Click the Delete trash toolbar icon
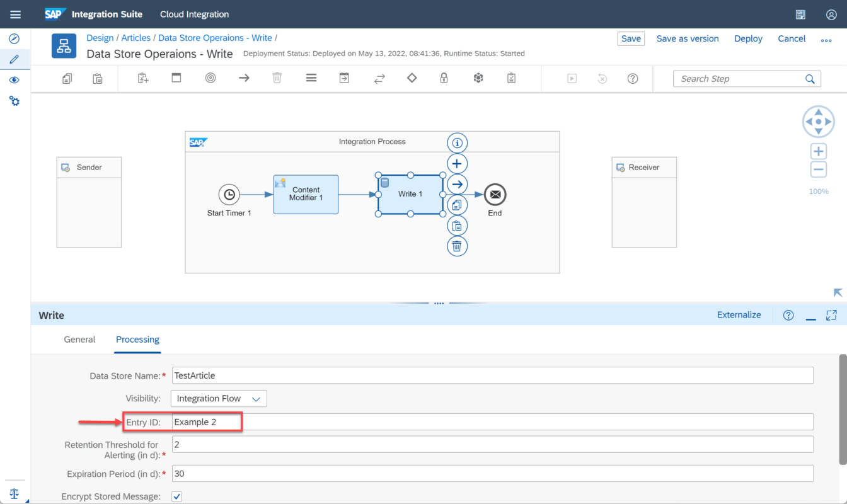This screenshot has width=847, height=504. tap(277, 78)
